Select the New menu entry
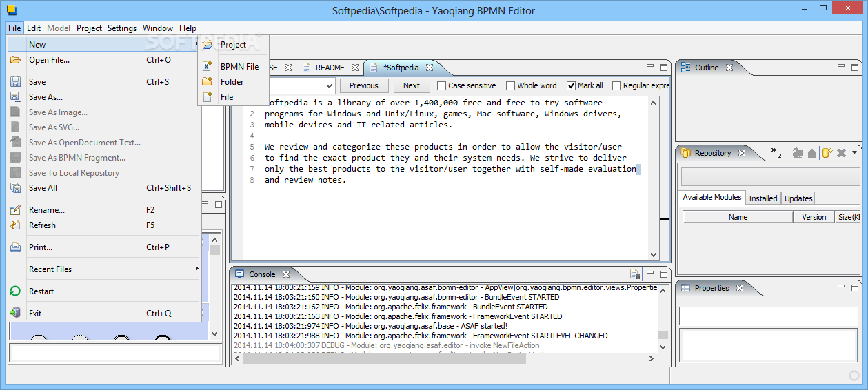The height and width of the screenshot is (390, 868). (103, 45)
